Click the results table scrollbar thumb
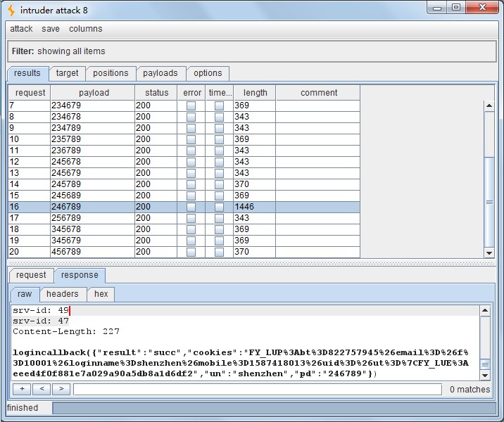 point(489,202)
